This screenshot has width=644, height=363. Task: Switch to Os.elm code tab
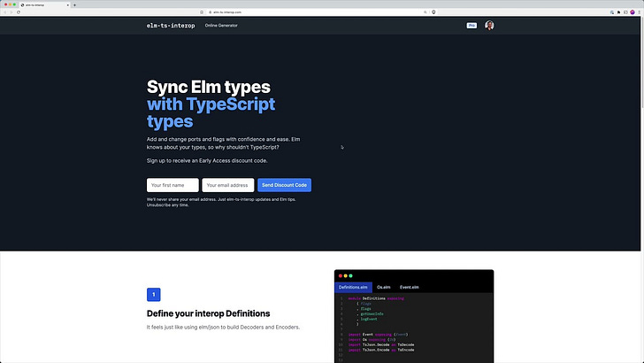point(384,288)
